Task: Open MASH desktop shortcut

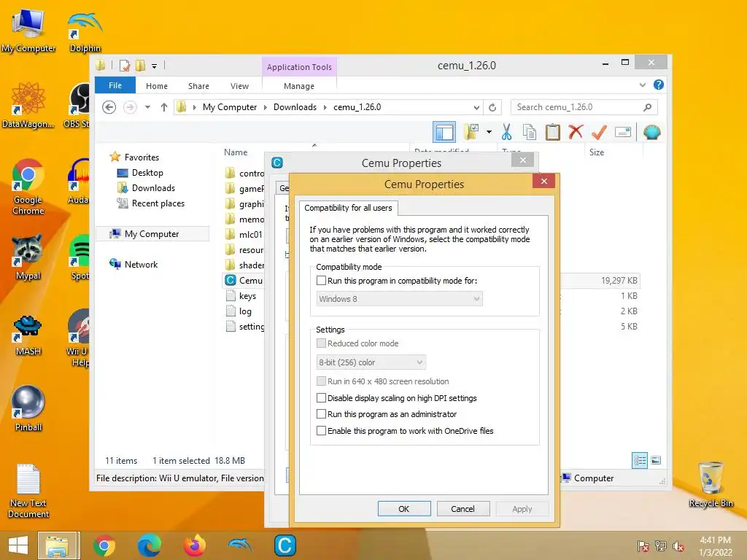Action: [28, 335]
